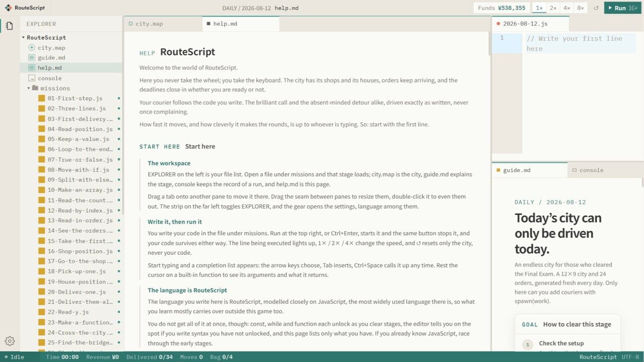The image size is (644, 362).
Task: Click the RouteScript logo in the top bar
Action: 9,8
